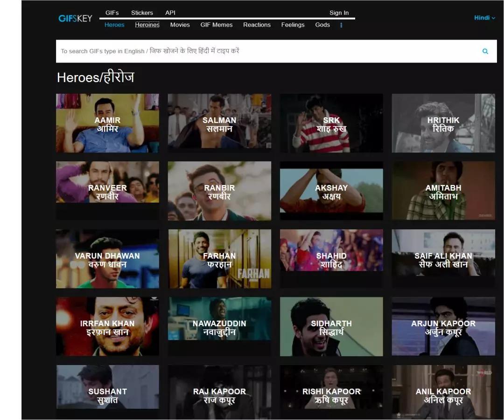The image size is (504, 420).
Task: Open the Varun Dhawan GIF card
Action: coord(107,259)
